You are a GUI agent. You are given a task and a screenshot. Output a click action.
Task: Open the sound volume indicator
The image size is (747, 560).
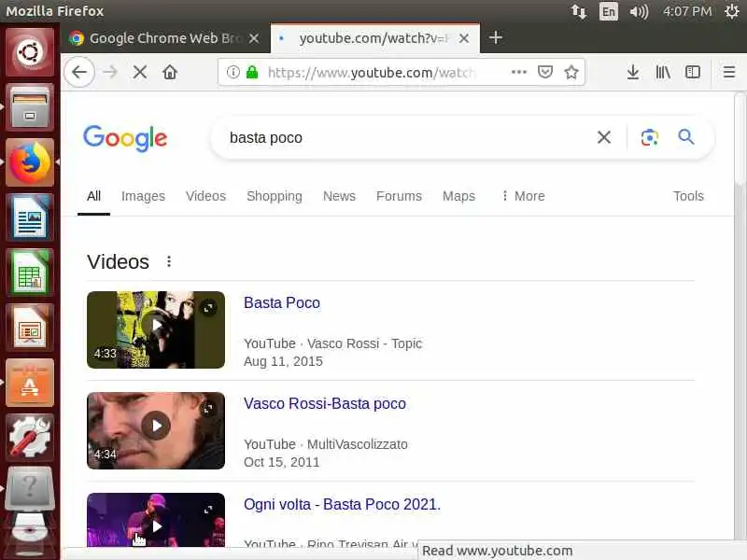(x=639, y=11)
